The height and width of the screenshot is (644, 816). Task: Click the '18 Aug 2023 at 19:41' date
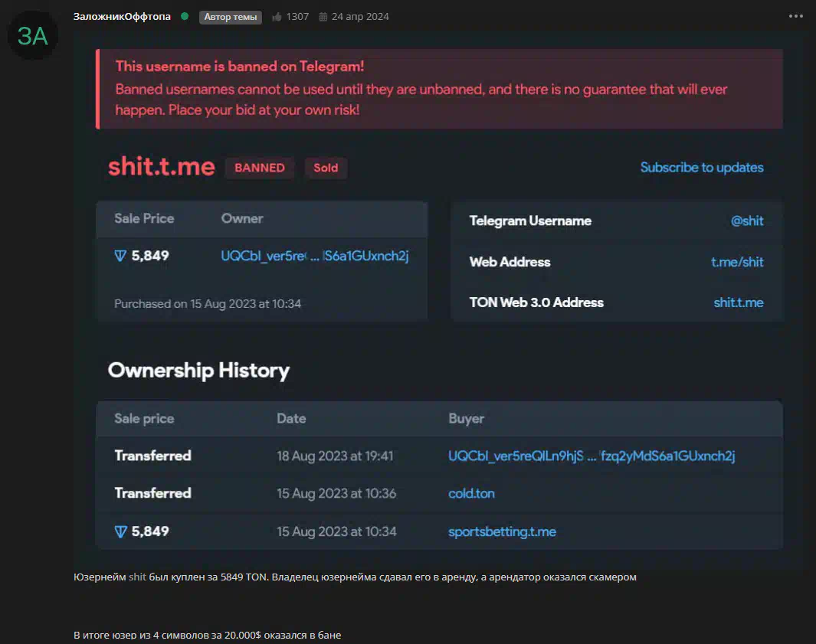[x=335, y=456]
